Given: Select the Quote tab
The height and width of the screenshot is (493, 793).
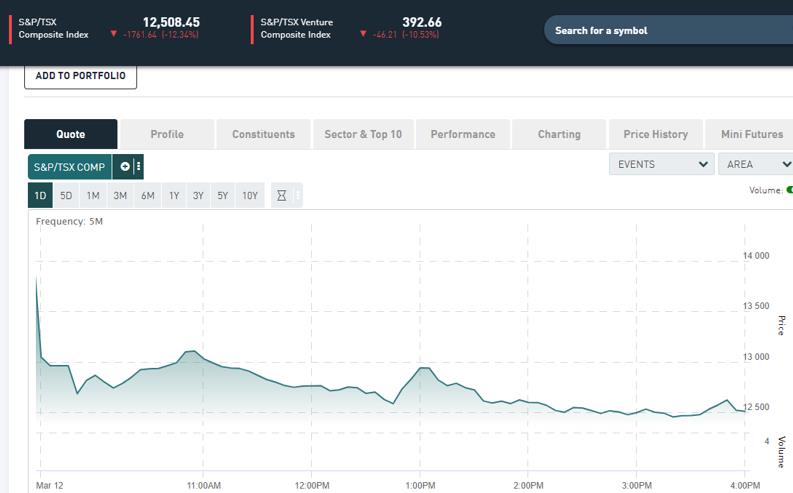Looking at the screenshot, I should [71, 134].
